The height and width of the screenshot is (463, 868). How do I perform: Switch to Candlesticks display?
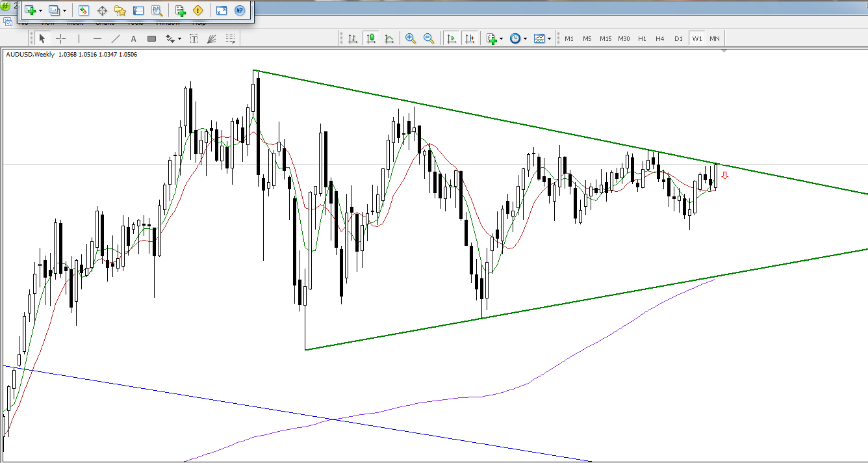371,39
